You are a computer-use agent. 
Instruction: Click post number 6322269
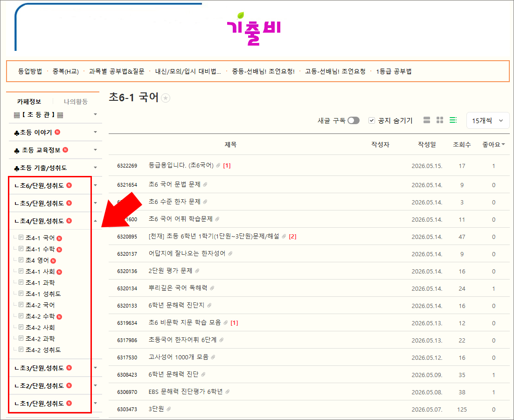click(x=127, y=166)
